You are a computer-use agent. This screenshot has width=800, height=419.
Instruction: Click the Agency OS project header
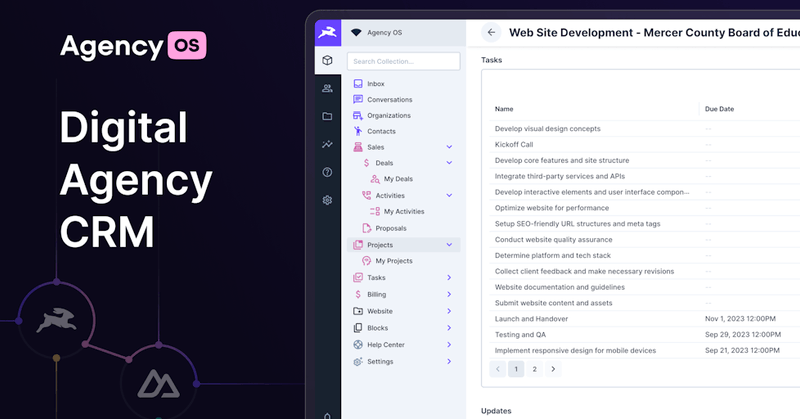(x=404, y=33)
